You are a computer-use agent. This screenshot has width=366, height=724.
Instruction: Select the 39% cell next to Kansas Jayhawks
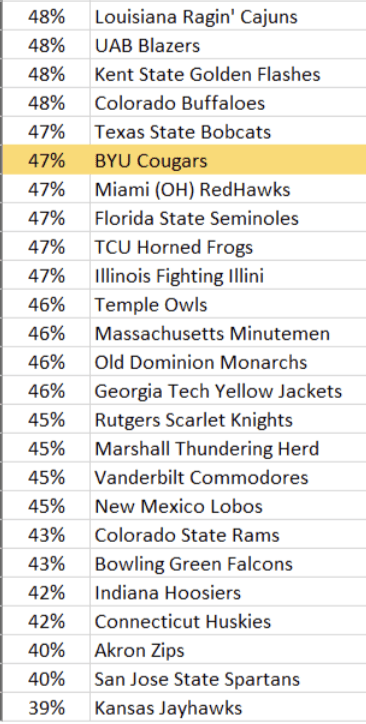tap(46, 707)
